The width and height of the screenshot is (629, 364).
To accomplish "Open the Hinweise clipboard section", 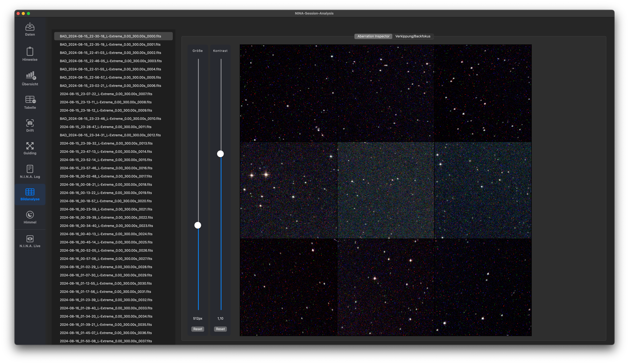I will coord(30,54).
